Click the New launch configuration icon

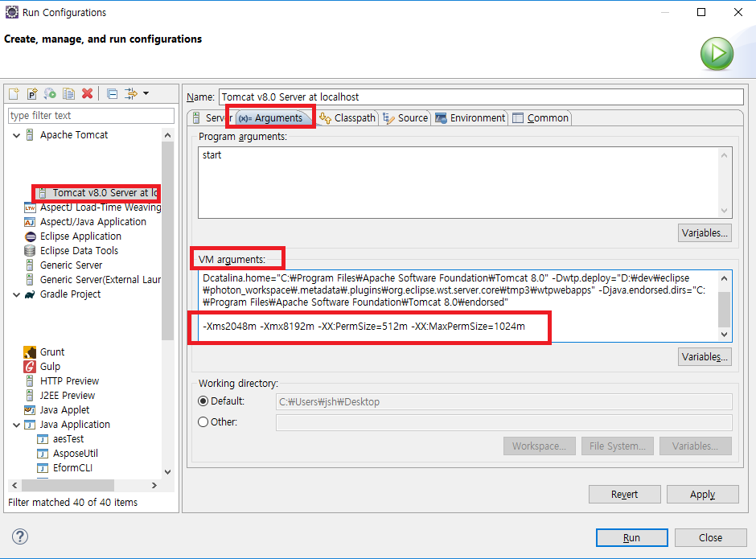coord(14,93)
